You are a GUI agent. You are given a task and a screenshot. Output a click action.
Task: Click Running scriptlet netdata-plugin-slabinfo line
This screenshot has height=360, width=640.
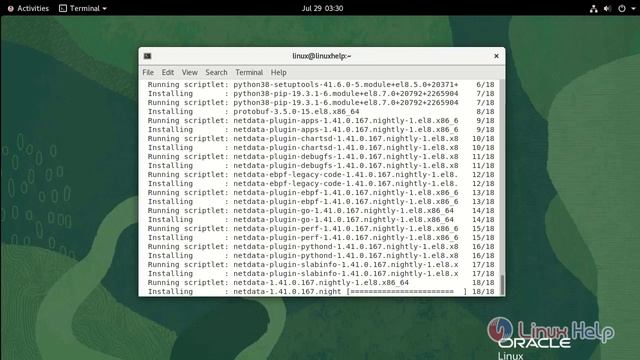(x=321, y=264)
